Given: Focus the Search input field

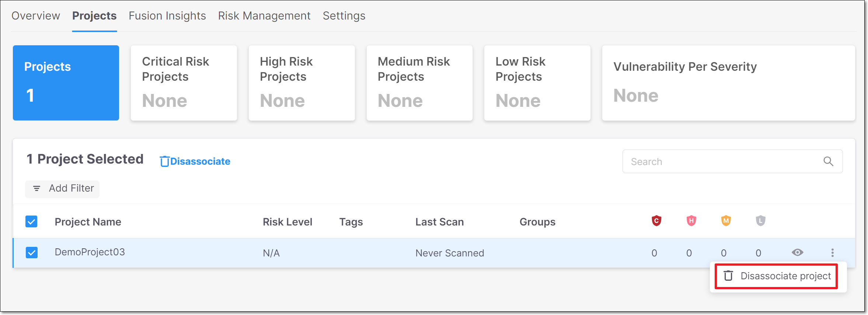Looking at the screenshot, I should tap(732, 161).
